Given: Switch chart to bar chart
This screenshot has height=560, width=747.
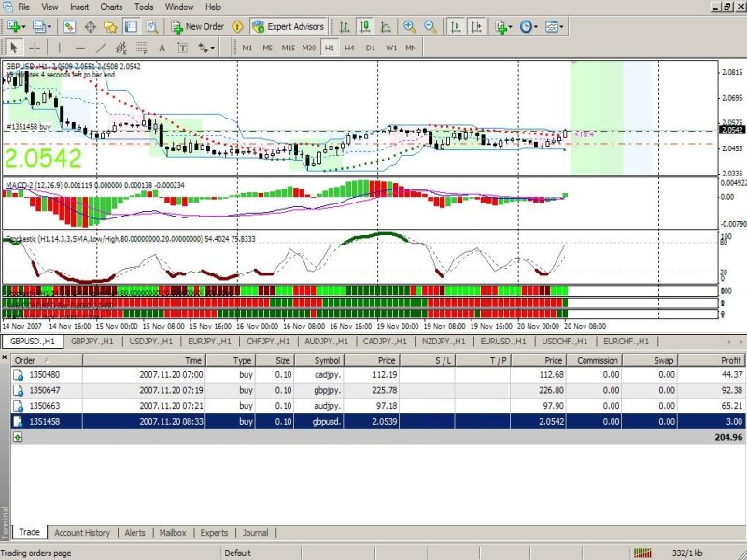Looking at the screenshot, I should [x=345, y=27].
